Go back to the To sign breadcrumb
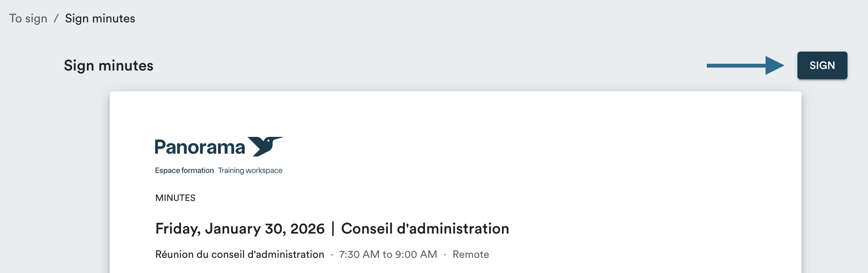Viewport: 868px width, 273px height. [x=28, y=19]
